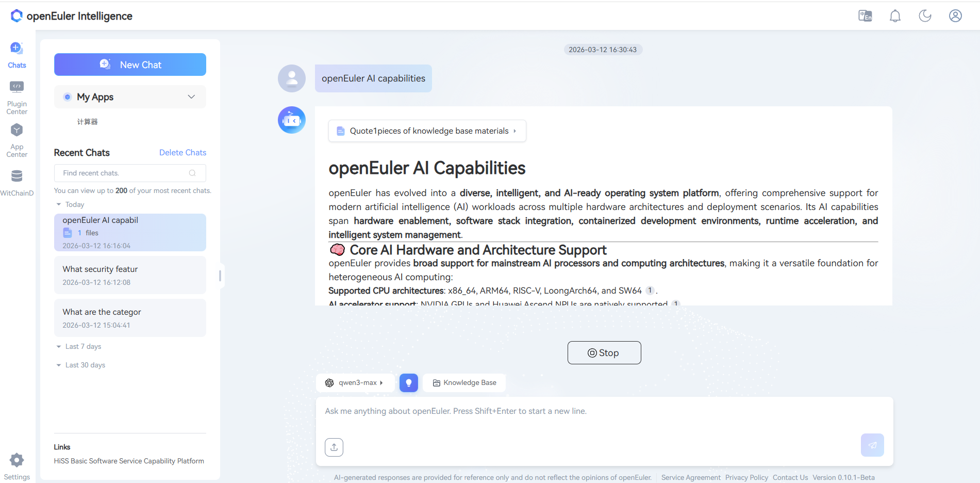Open the Chats sidebar section
Image resolution: width=980 pixels, height=483 pixels.
point(17,55)
